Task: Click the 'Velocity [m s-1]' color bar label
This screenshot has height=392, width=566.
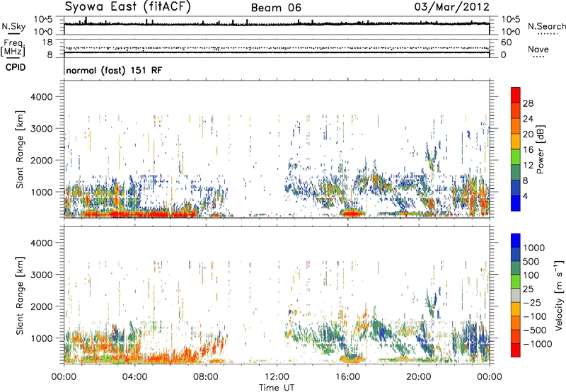Action: 559,295
